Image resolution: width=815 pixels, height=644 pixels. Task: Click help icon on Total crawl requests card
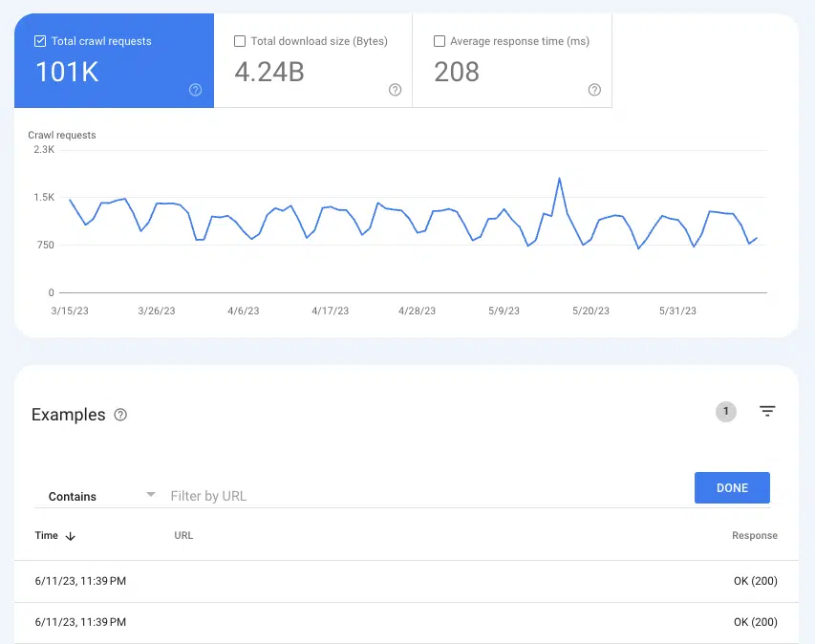pos(195,90)
